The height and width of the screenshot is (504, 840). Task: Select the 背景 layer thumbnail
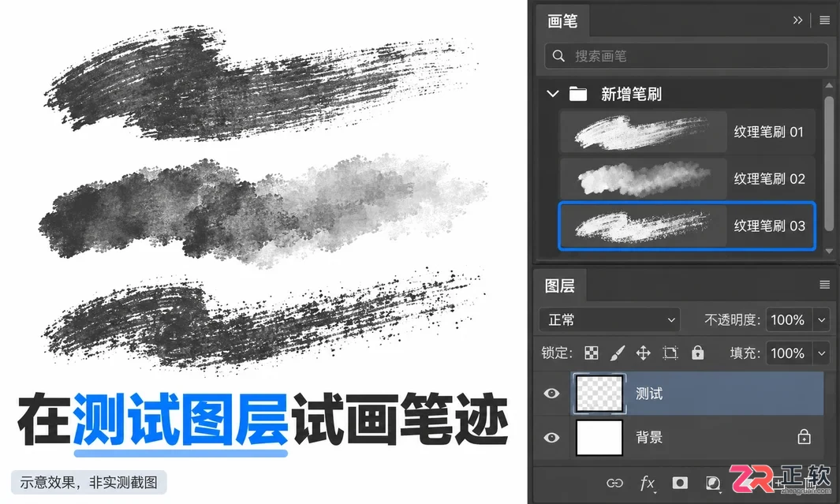click(599, 438)
